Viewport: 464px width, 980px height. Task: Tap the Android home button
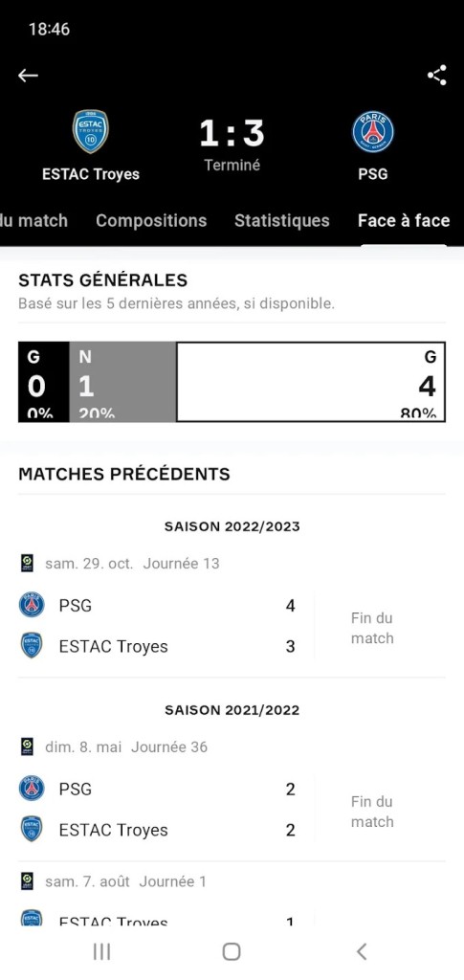232,951
